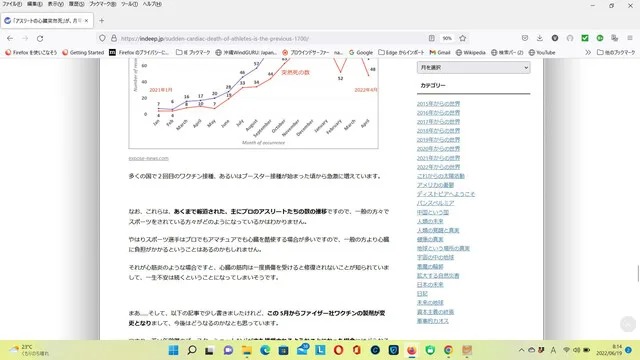Open the ツール(T) menu
The image size is (640, 360).
click(x=129, y=4)
